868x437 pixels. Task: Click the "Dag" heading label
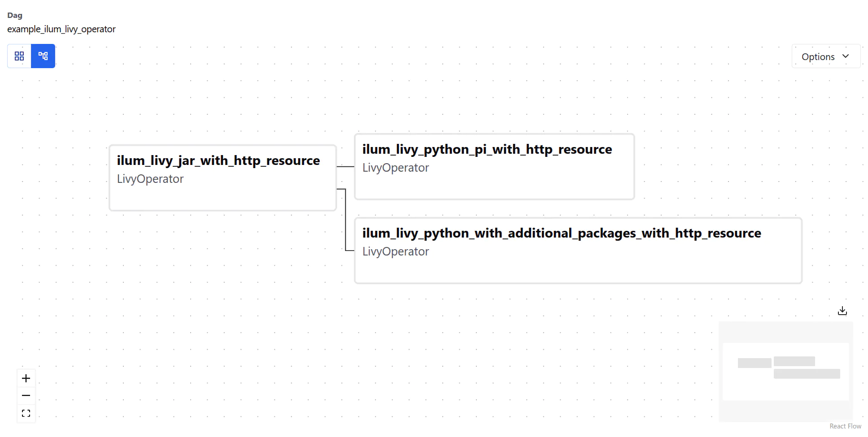[15, 15]
